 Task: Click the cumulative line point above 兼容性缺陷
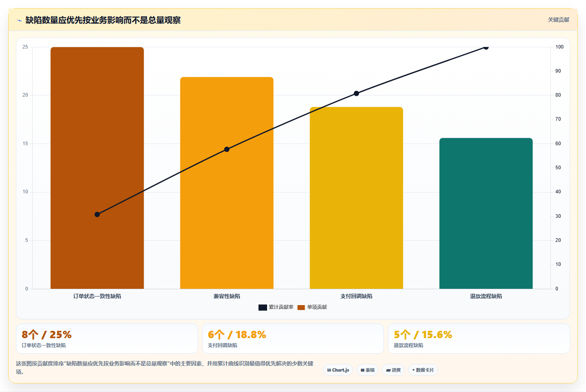click(x=227, y=149)
